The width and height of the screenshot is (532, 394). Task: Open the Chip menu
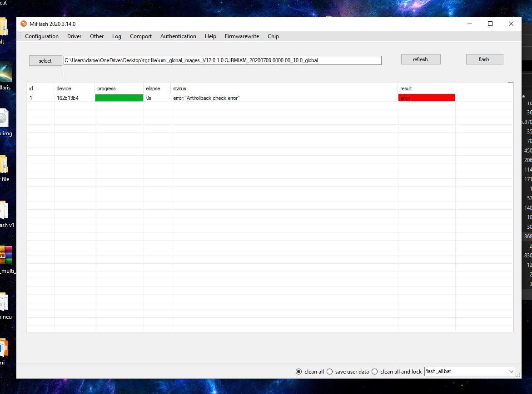(x=273, y=36)
